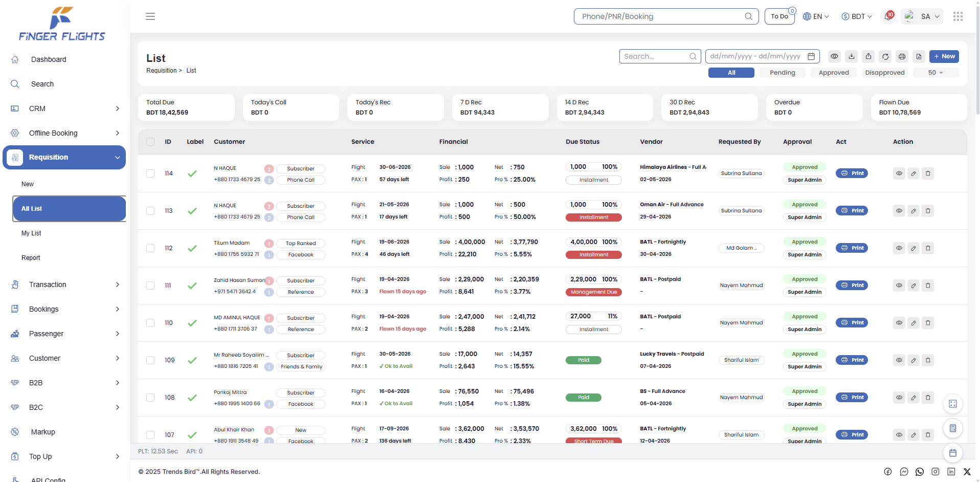Click the refresh icon in list toolbar
The width and height of the screenshot is (980, 482).
[885, 56]
